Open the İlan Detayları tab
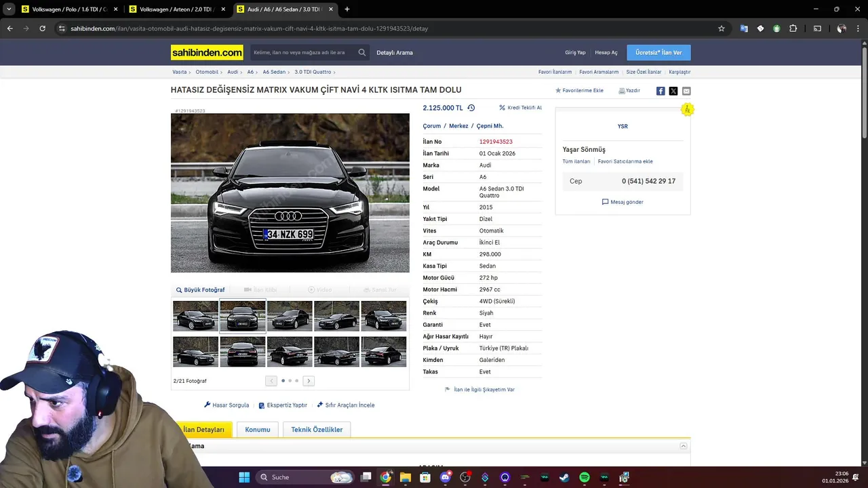 point(203,430)
